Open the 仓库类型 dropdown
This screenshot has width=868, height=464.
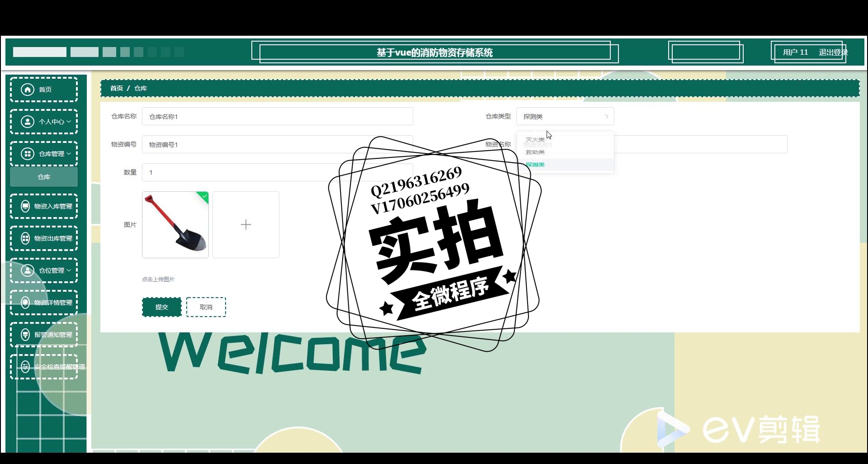(565, 116)
